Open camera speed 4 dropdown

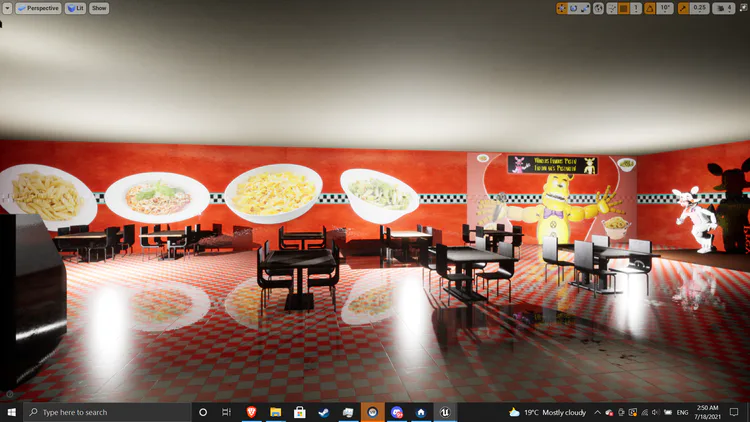click(x=723, y=8)
